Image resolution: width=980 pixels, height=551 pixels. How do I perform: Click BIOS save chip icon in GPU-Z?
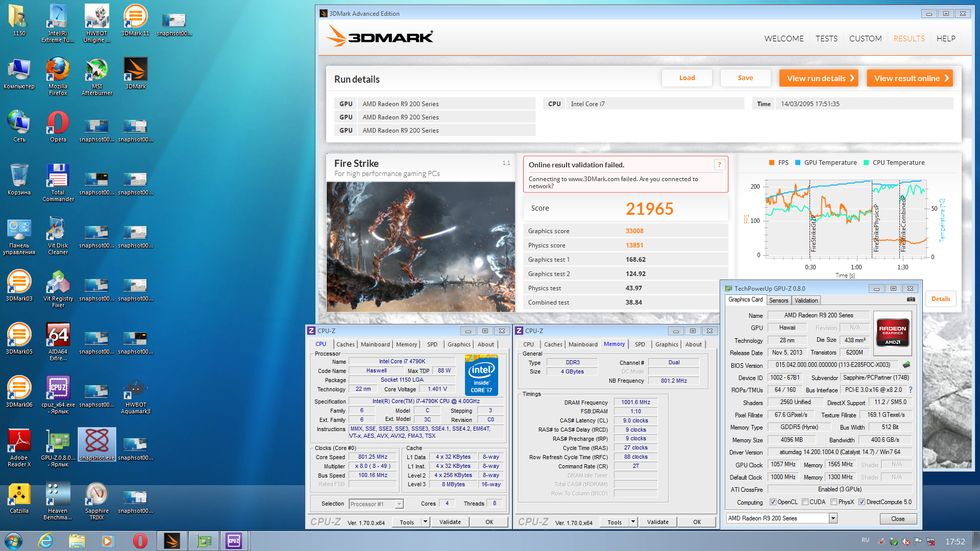click(906, 365)
